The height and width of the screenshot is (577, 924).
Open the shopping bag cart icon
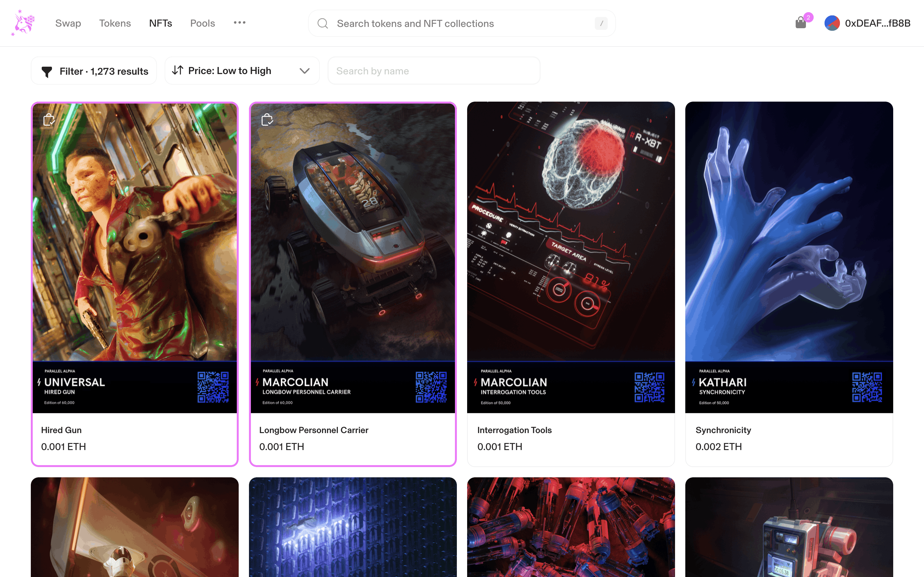click(801, 23)
